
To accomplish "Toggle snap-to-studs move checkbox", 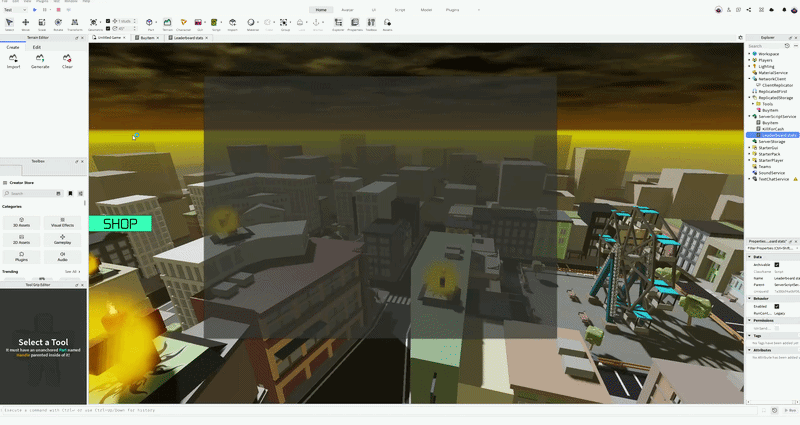I will (x=108, y=21).
